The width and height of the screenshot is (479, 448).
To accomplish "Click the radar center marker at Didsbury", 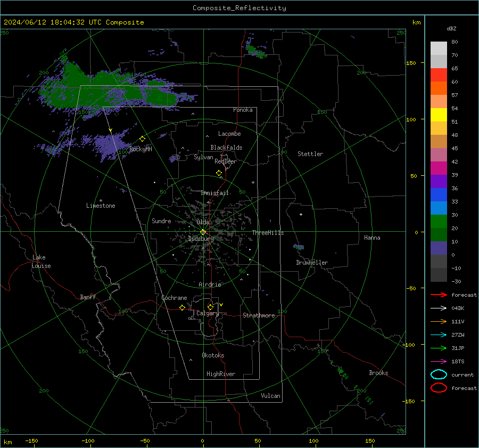I will (x=203, y=232).
